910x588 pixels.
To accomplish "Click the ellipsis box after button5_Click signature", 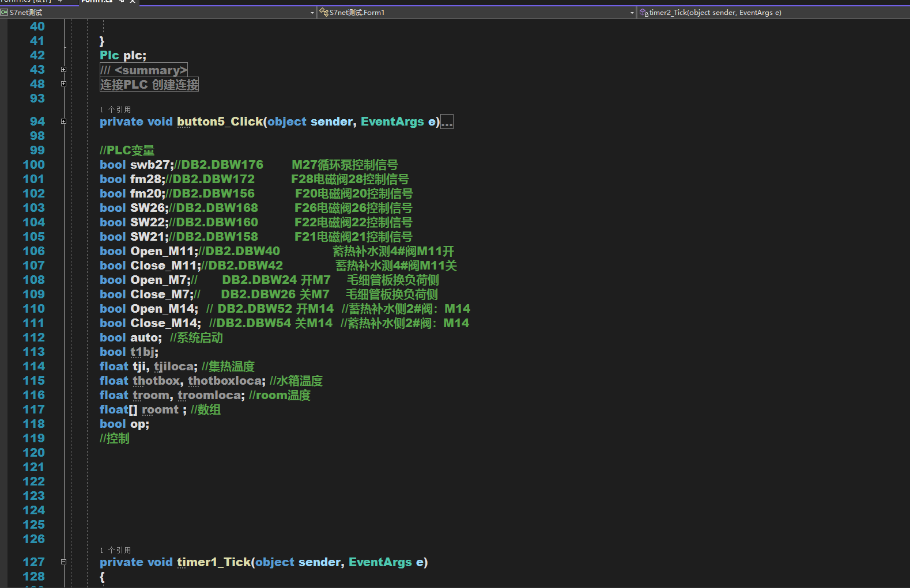I will [447, 122].
